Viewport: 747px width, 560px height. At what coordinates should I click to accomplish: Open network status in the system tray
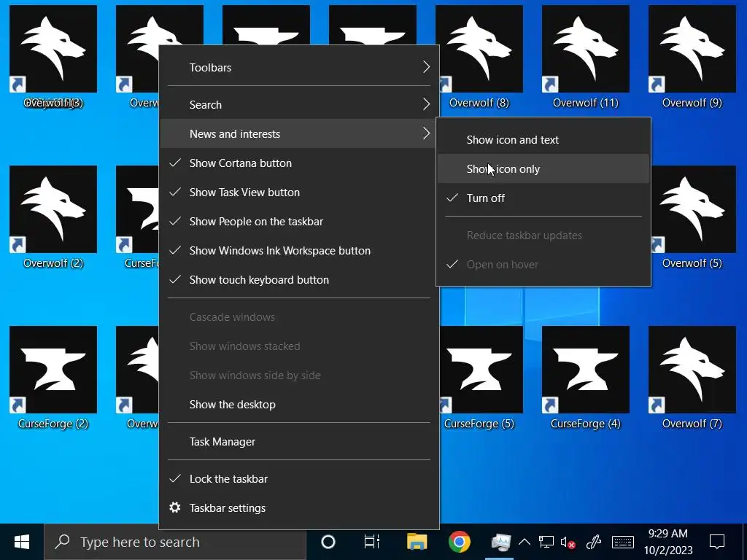(x=546, y=542)
